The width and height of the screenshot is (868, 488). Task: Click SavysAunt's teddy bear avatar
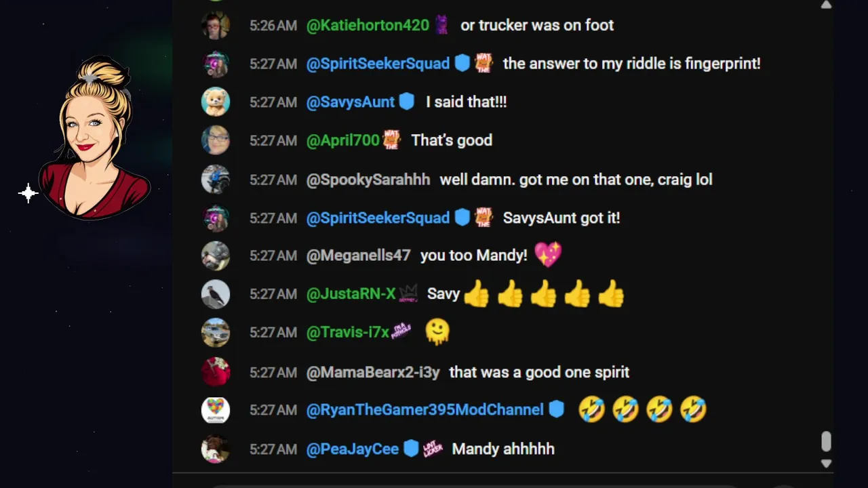(x=216, y=102)
